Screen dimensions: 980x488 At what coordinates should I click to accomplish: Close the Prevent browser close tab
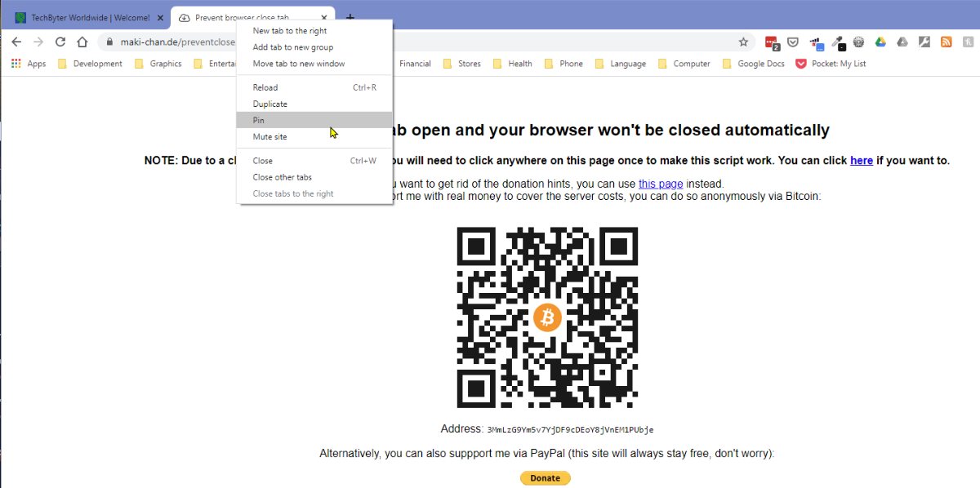(x=323, y=17)
